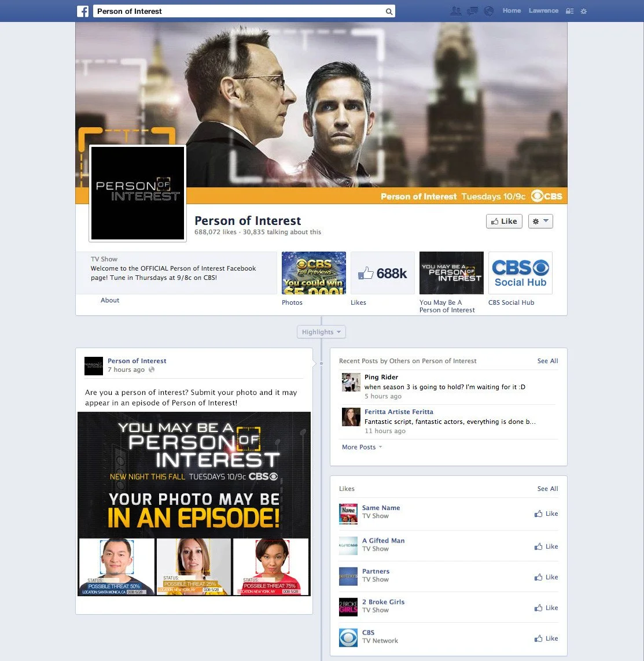Like the Person of Interest page
644x661 pixels.
(x=504, y=221)
